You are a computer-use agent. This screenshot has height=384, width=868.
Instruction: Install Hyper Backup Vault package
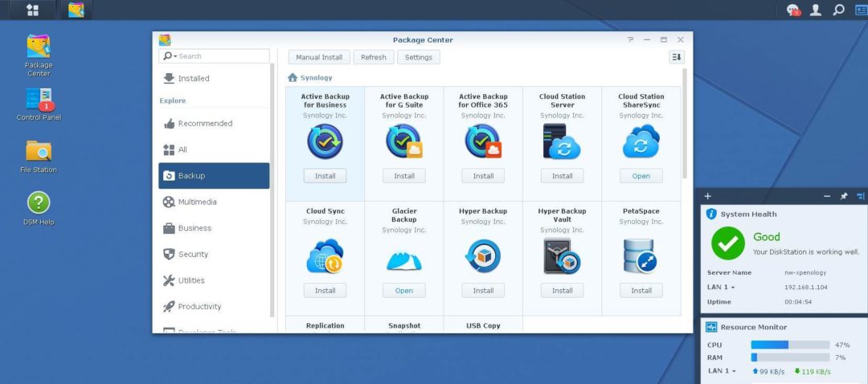(x=562, y=291)
